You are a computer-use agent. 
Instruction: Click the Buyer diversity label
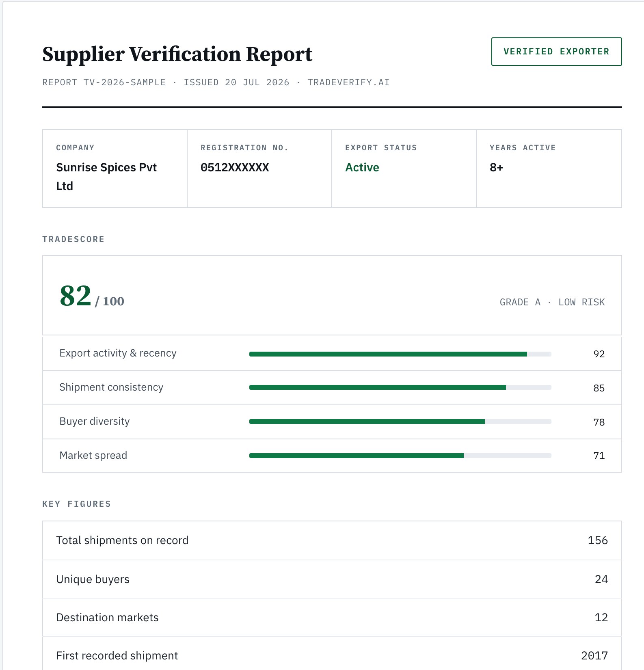pos(95,421)
